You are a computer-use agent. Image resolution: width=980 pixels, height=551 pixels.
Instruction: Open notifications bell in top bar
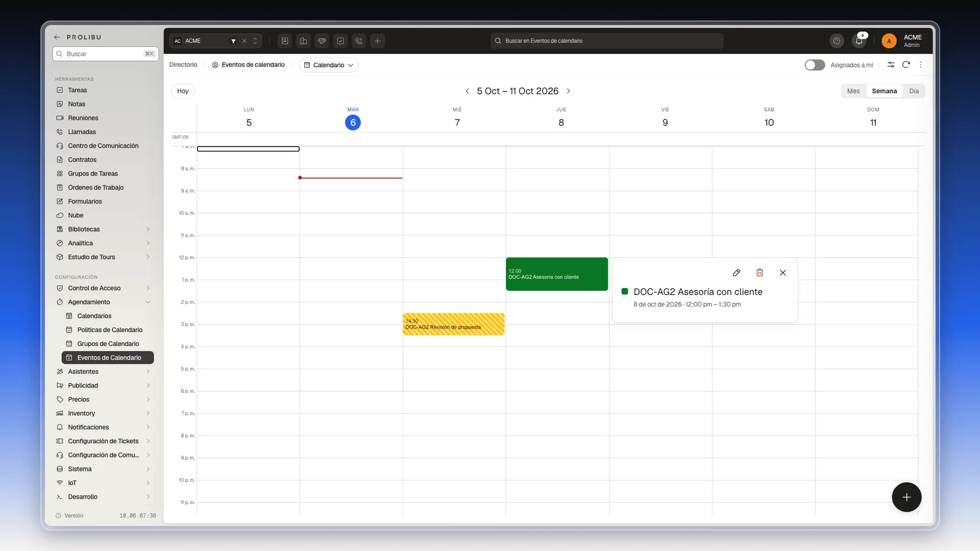(x=859, y=41)
